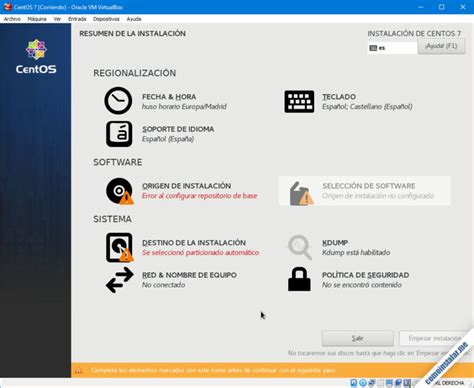This screenshot has height=388, width=474.
Task: Open Red & Nombre de Equipo arrows icon
Action: pyautogui.click(x=120, y=280)
